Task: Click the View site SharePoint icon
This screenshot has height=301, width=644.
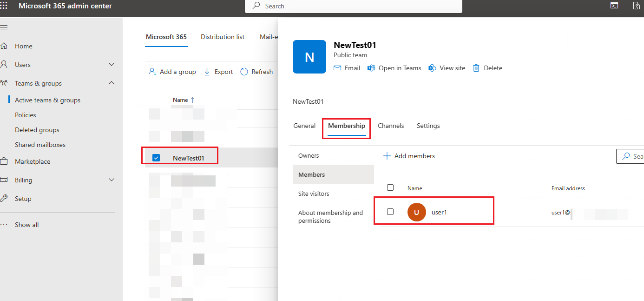Action: [432, 68]
